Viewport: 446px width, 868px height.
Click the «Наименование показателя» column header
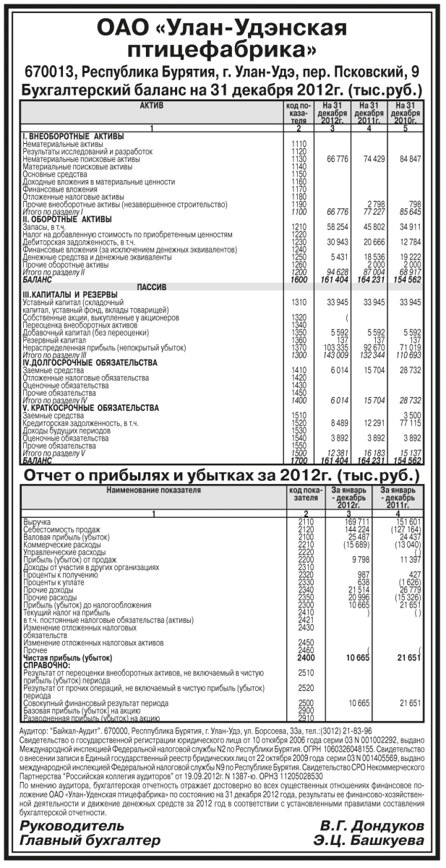tap(153, 490)
